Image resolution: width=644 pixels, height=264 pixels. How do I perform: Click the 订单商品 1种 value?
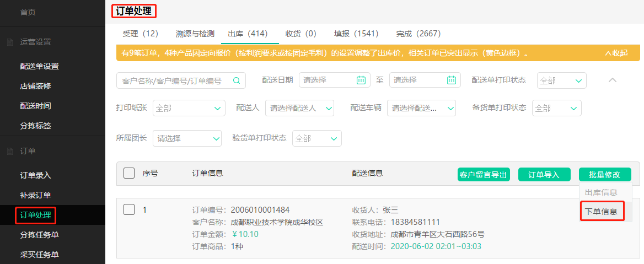pos(237,246)
